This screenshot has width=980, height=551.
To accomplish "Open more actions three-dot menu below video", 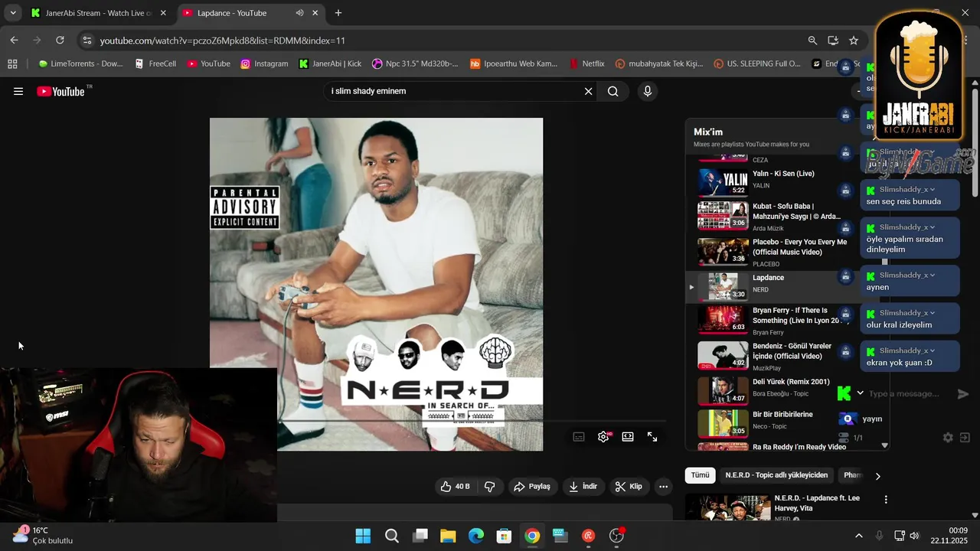I will [x=664, y=487].
